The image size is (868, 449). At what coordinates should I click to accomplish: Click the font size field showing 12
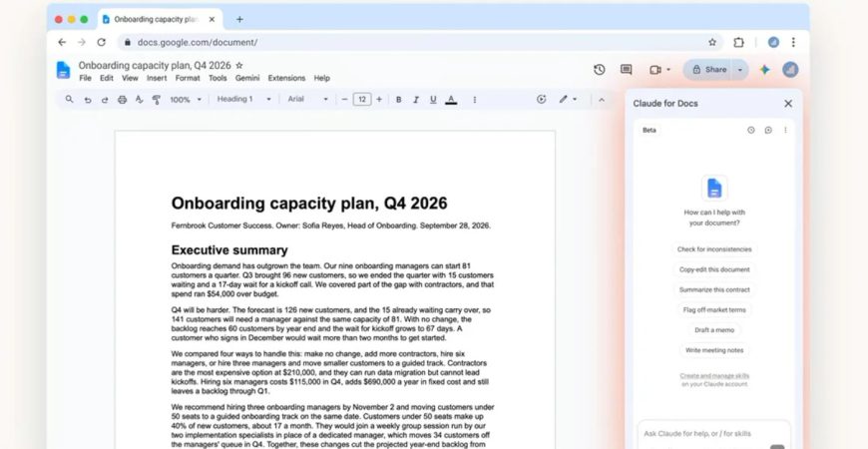(x=362, y=100)
